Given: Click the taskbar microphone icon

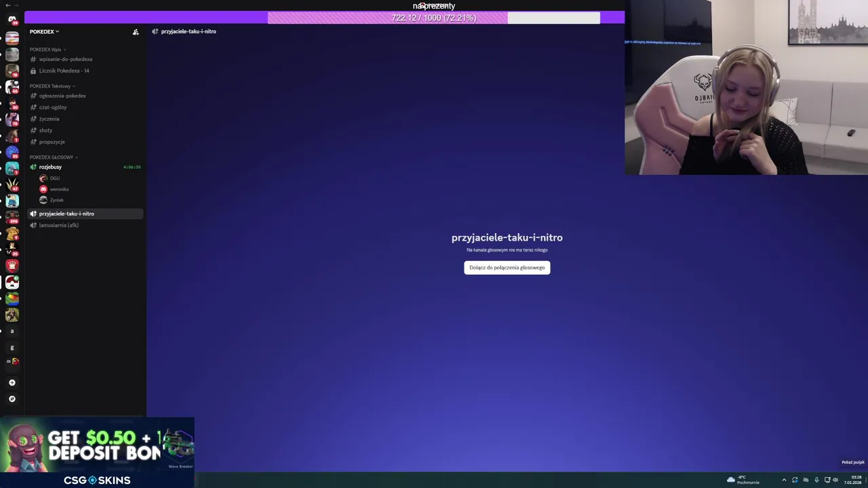Looking at the screenshot, I should point(816,480).
